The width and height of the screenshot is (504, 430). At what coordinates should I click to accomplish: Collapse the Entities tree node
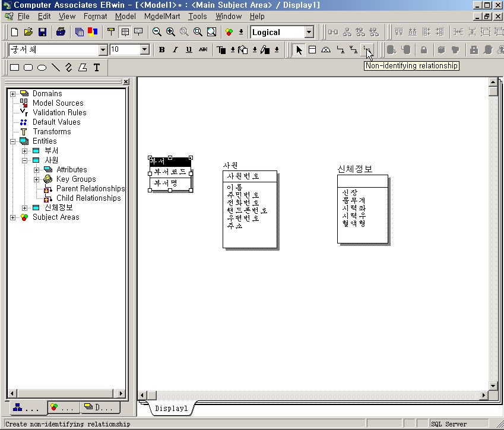click(x=12, y=141)
